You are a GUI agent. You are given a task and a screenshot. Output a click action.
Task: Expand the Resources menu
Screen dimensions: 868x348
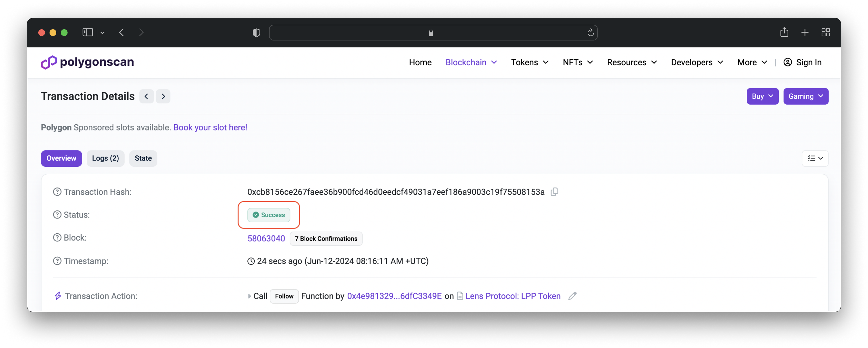pos(632,62)
